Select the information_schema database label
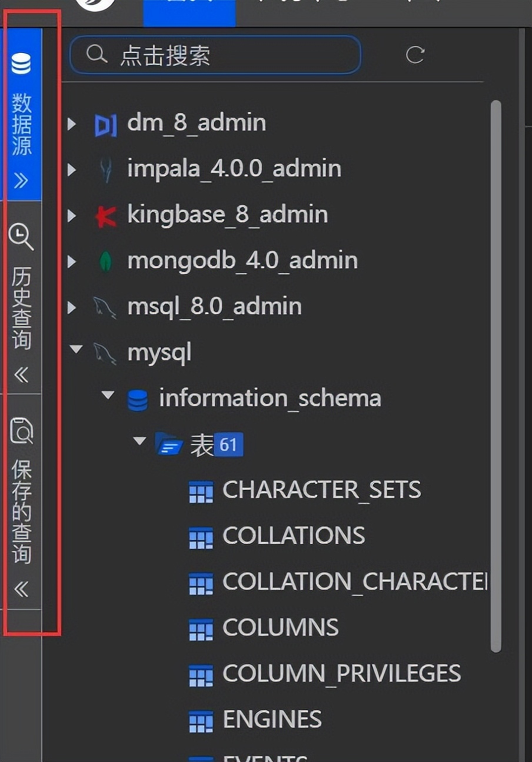 click(x=270, y=398)
